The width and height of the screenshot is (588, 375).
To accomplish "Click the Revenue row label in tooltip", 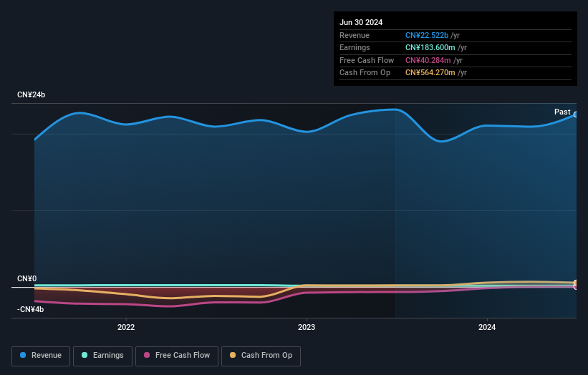I will pos(355,35).
